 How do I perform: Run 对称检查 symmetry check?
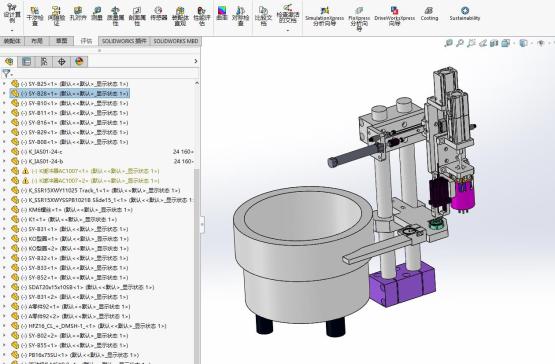click(240, 16)
